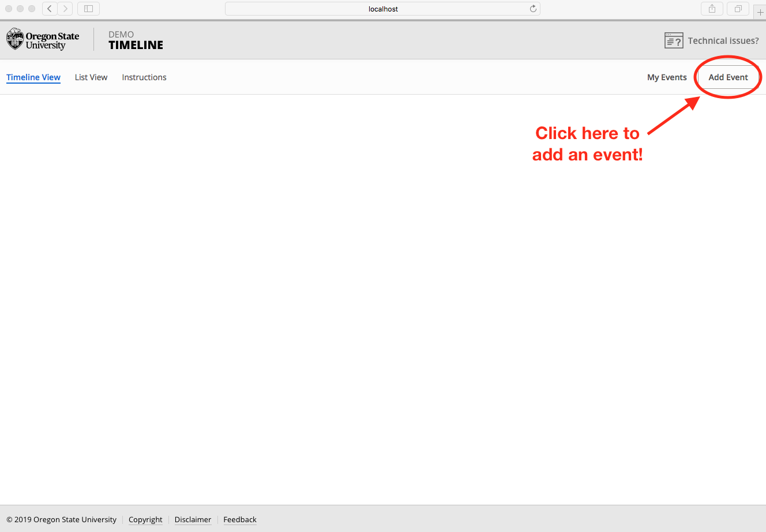
Task: Open the Safari share icon
Action: (712, 9)
